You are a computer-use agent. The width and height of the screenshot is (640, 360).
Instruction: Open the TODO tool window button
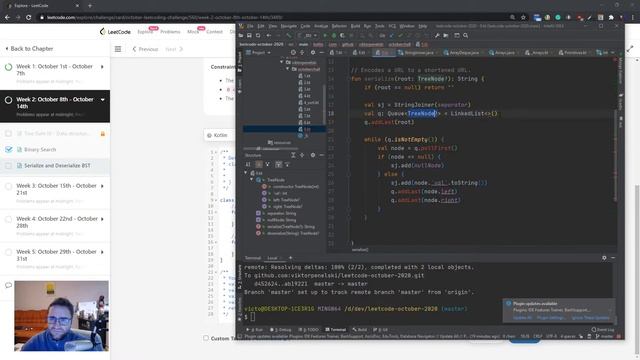[x=309, y=329]
